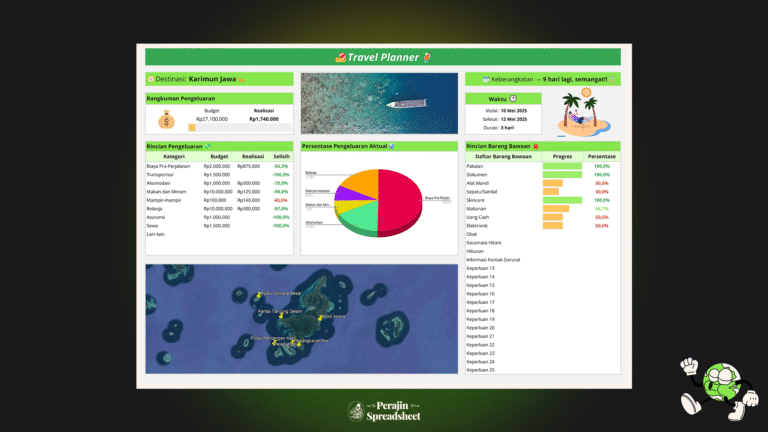Click the Alat Mandi progress bar

click(552, 183)
